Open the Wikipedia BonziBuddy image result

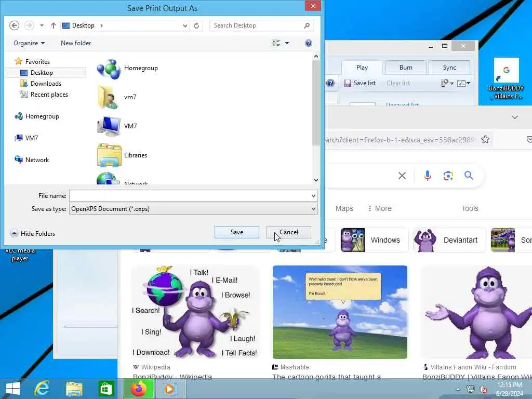point(196,312)
